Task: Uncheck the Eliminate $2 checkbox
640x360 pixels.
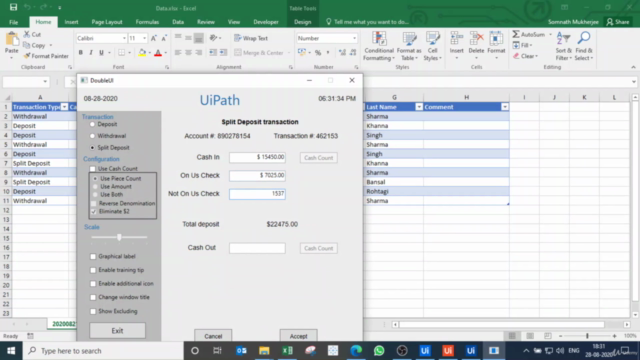Action: (x=94, y=211)
